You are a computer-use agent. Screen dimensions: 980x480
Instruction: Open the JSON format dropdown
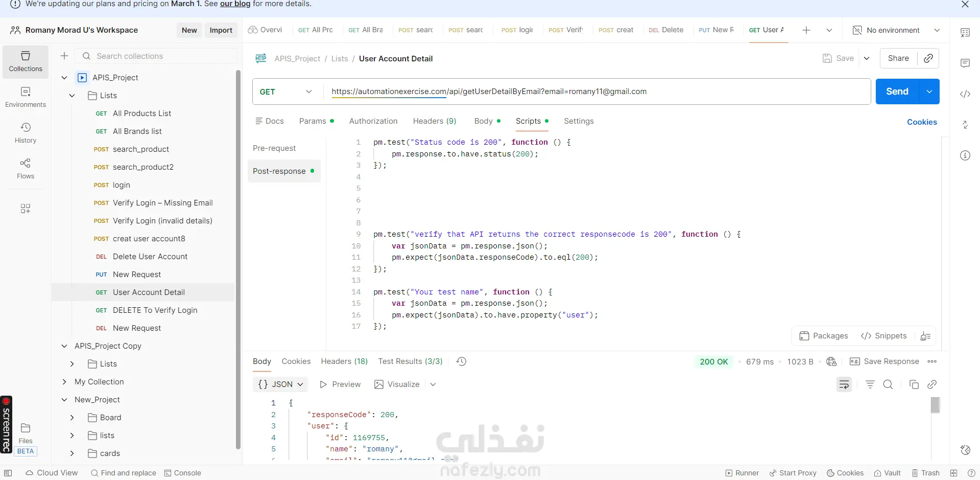pyautogui.click(x=280, y=384)
